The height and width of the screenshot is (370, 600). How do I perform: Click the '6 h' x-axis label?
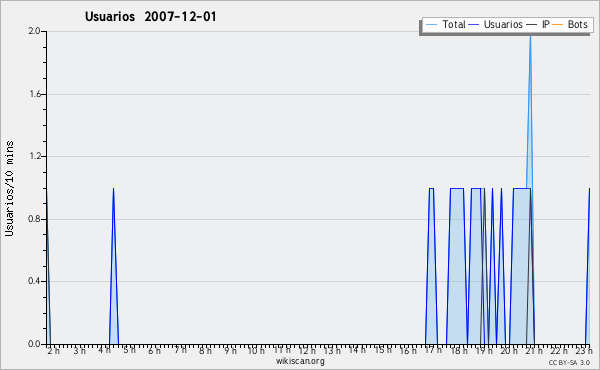coord(154,350)
